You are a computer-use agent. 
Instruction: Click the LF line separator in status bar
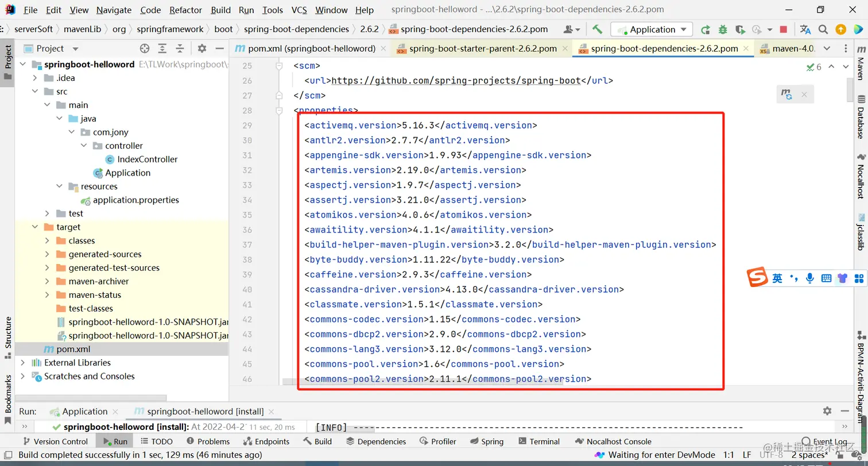pyautogui.click(x=747, y=455)
